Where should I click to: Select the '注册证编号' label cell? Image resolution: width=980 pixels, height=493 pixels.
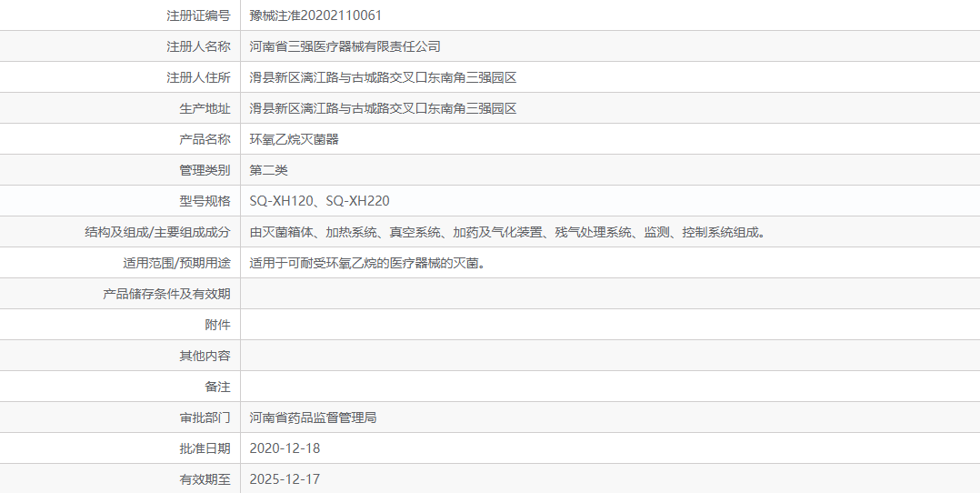click(x=120, y=15)
